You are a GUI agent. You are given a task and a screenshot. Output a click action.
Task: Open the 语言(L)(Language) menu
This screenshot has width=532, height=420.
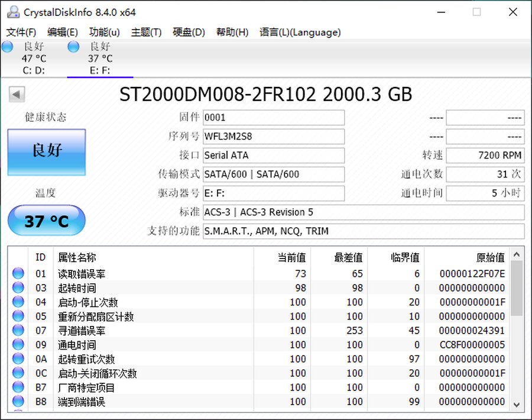300,32
